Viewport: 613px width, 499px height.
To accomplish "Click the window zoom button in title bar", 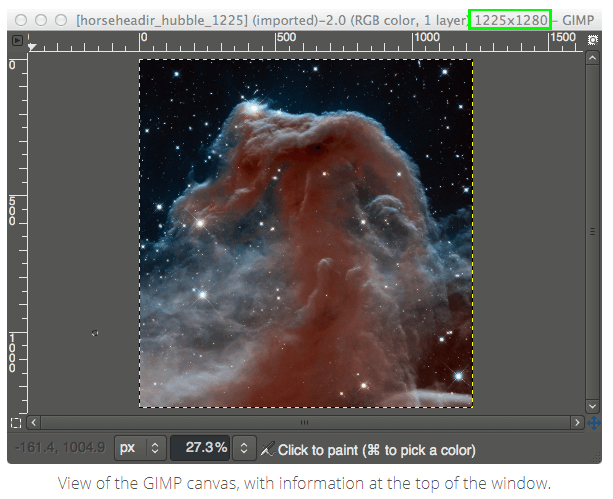I will point(61,20).
